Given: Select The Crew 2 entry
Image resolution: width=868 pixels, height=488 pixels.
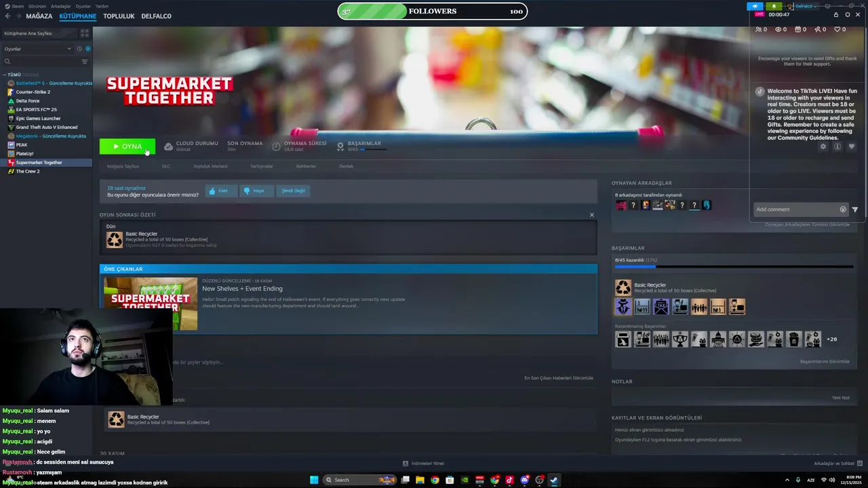Looking at the screenshot, I should click(x=27, y=171).
